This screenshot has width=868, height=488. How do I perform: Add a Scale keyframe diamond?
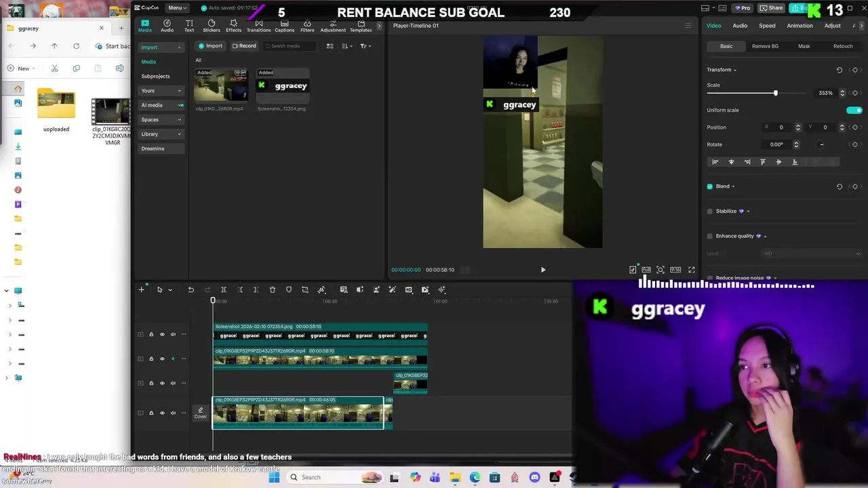tap(855, 93)
